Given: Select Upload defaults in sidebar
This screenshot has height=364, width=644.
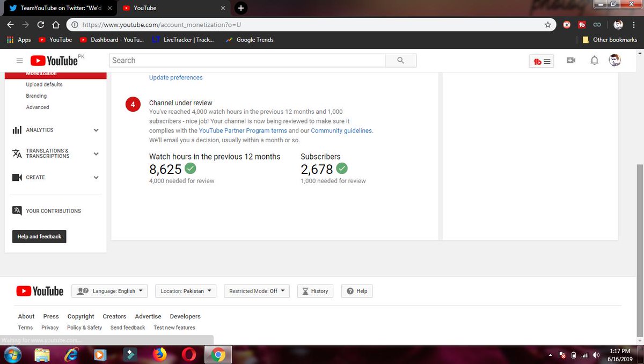Looking at the screenshot, I should 44,84.
